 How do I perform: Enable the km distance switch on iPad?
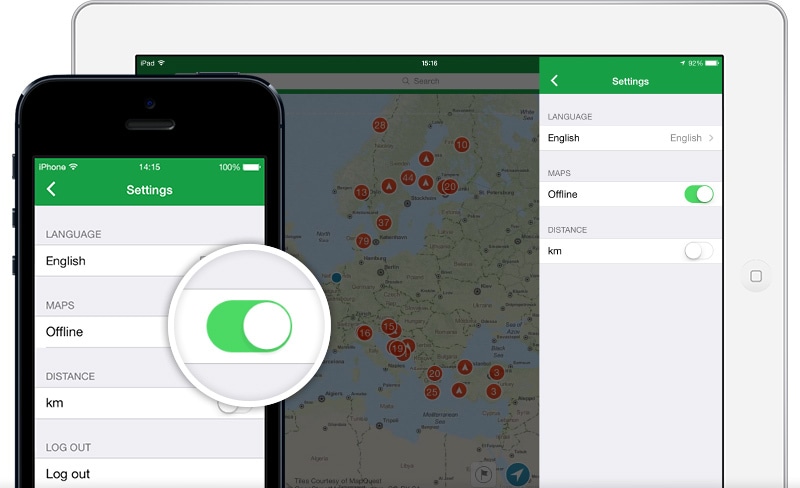[698, 251]
